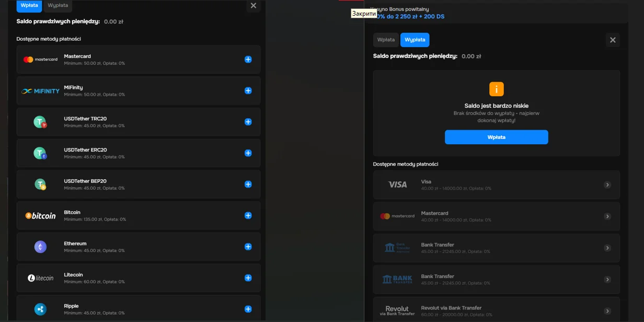Click the Bitcoin logo in deposit list

(40, 215)
